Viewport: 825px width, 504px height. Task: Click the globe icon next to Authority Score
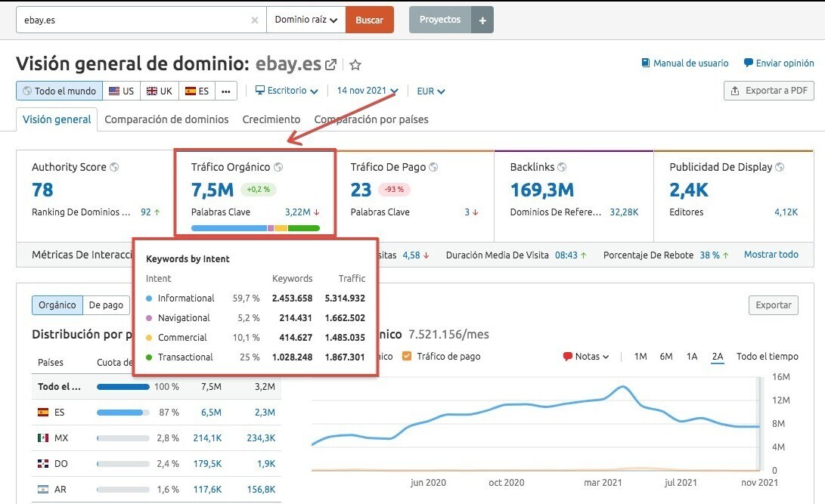[x=114, y=167]
